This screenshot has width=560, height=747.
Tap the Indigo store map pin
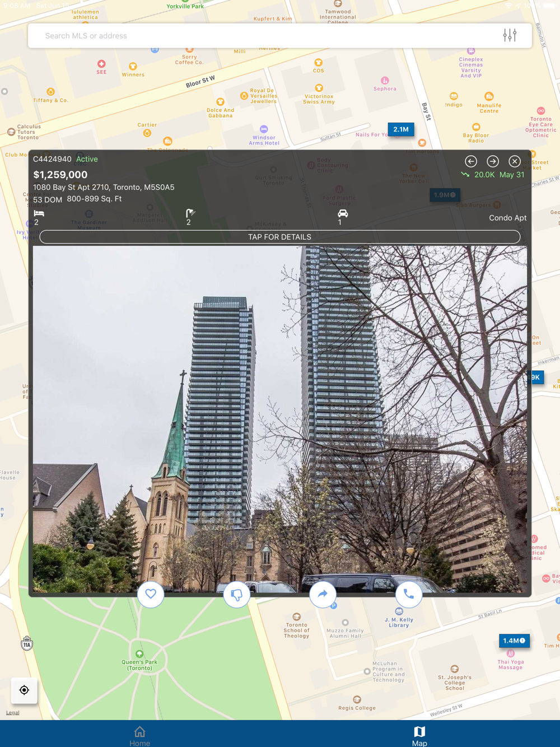click(454, 96)
